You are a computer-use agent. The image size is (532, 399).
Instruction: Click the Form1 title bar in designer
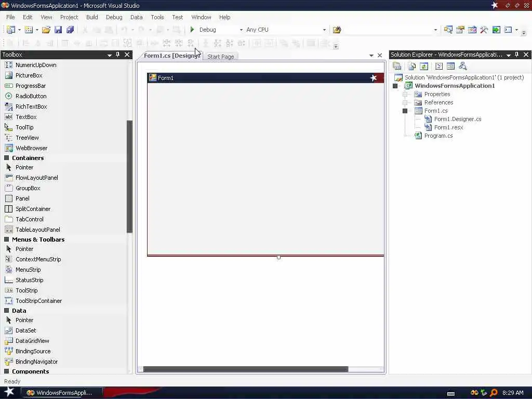coord(265,78)
